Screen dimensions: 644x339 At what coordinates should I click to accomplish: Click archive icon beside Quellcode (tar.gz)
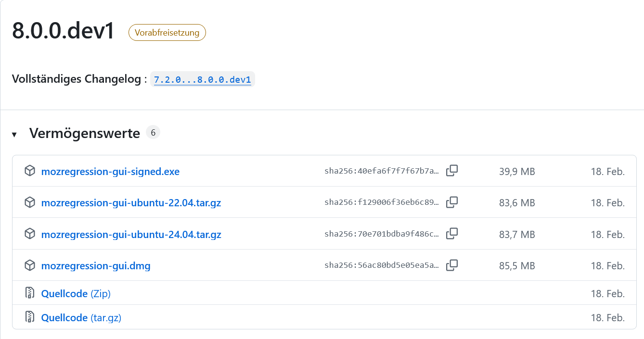pyautogui.click(x=30, y=317)
